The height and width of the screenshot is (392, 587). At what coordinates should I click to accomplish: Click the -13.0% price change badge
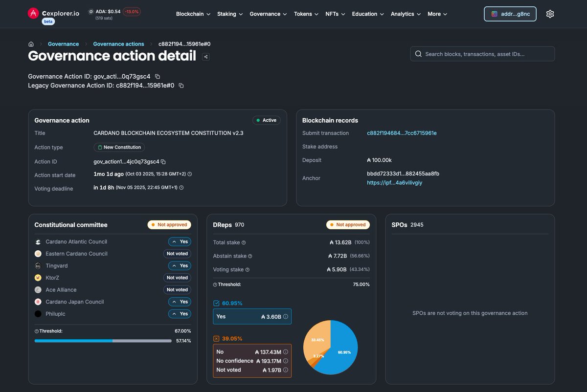[132, 11]
